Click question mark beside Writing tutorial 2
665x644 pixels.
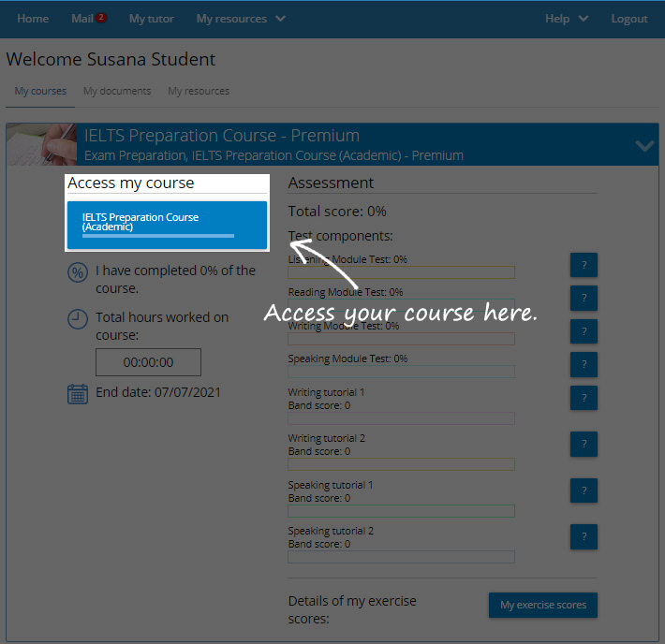click(x=584, y=444)
